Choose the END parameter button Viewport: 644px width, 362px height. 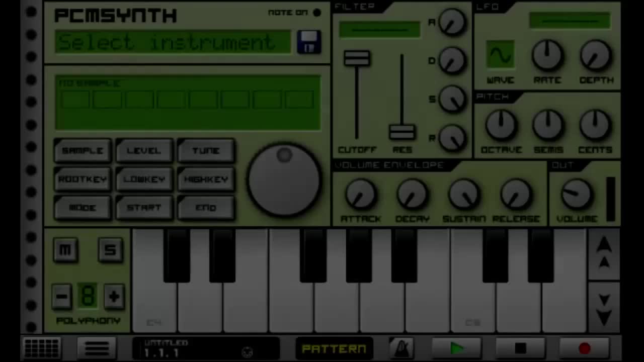tap(206, 208)
